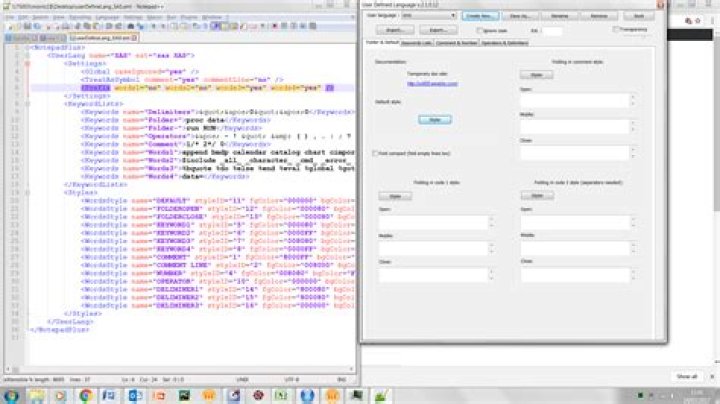This screenshot has width=720, height=404.
Task: Open the Settings menu
Action: point(132,17)
